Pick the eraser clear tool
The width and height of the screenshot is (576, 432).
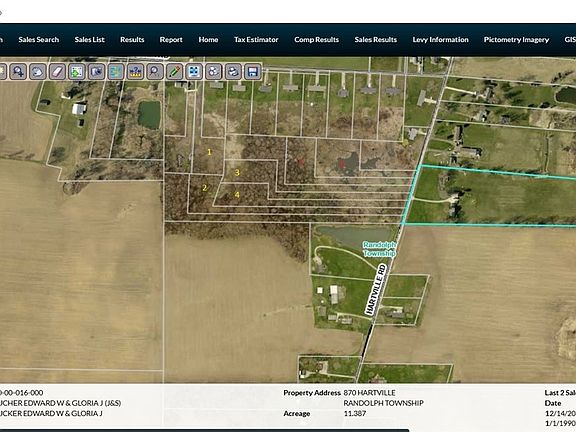(x=57, y=72)
